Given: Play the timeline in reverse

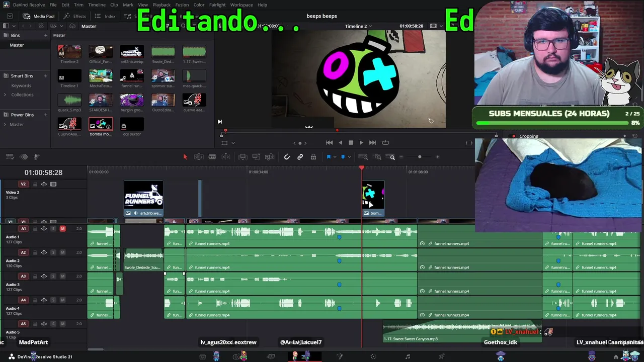Looking at the screenshot, I should click(x=341, y=143).
